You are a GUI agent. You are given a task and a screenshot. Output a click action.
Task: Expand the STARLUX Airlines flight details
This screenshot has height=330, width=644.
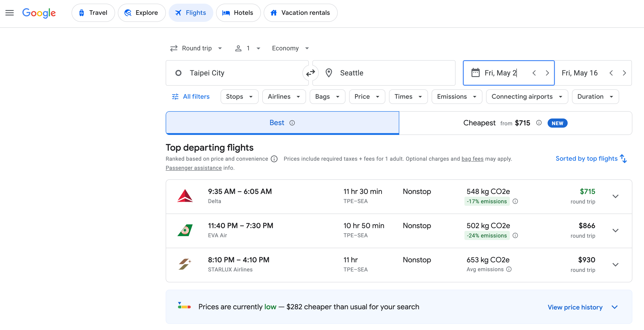pyautogui.click(x=615, y=265)
